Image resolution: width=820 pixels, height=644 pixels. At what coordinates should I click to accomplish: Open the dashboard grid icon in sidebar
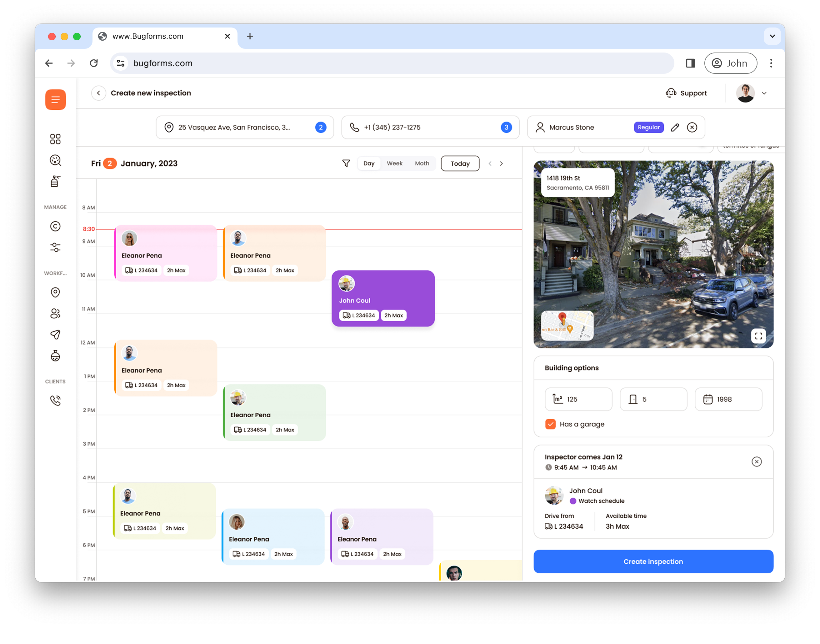click(x=55, y=139)
